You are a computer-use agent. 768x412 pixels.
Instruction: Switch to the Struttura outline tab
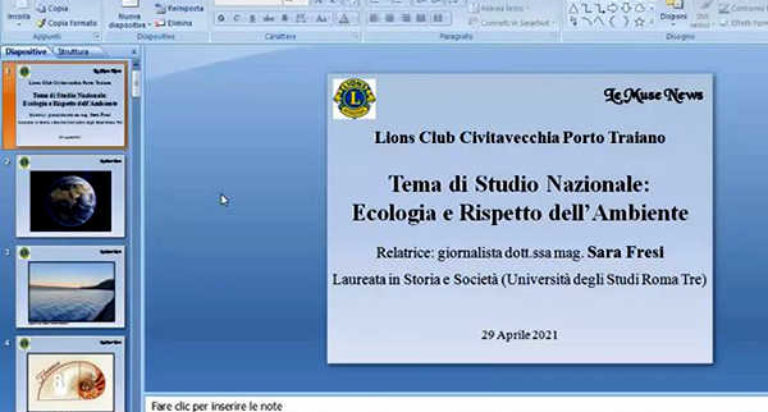tap(73, 51)
